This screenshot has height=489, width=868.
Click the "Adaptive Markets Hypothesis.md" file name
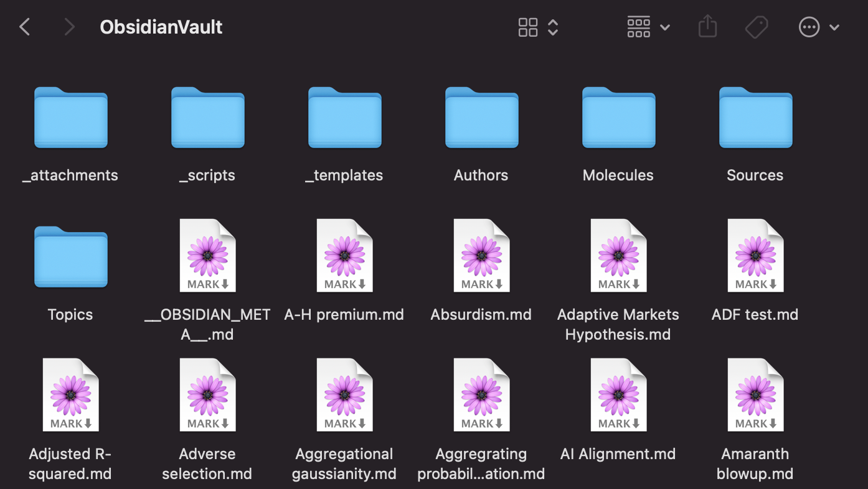618,324
